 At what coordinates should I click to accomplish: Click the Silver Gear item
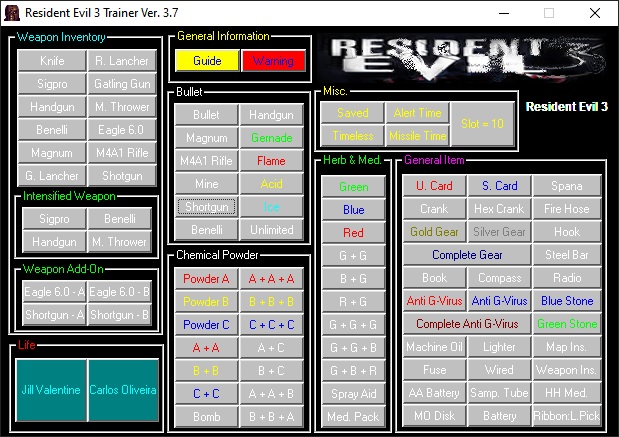coord(499,232)
